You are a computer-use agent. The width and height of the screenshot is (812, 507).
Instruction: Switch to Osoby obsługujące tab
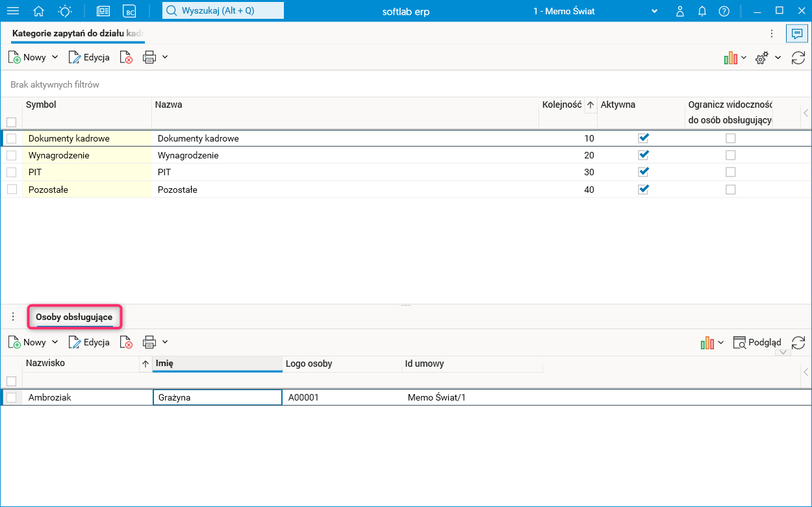click(x=74, y=317)
